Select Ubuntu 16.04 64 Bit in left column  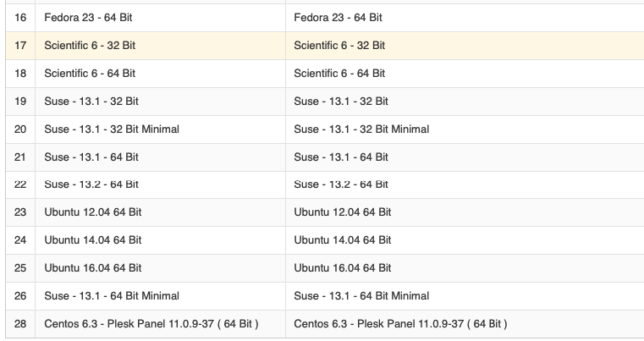coord(93,267)
